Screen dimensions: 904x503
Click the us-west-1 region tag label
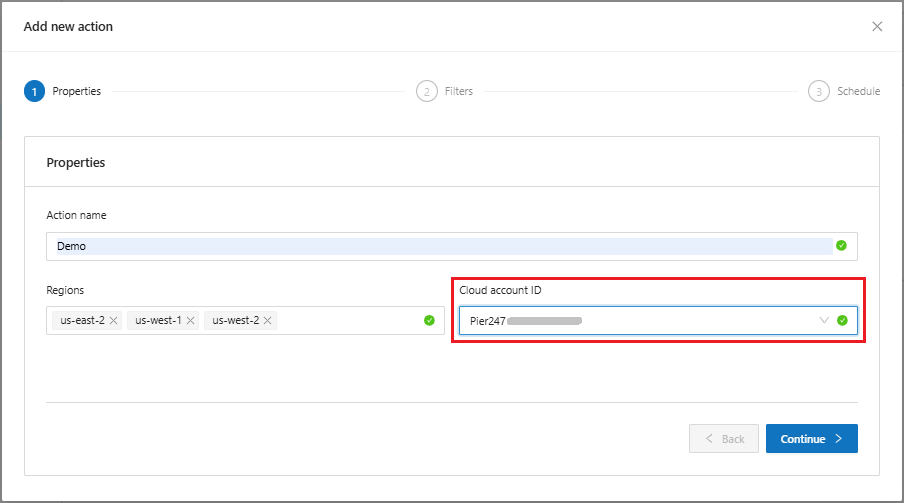[x=158, y=321]
